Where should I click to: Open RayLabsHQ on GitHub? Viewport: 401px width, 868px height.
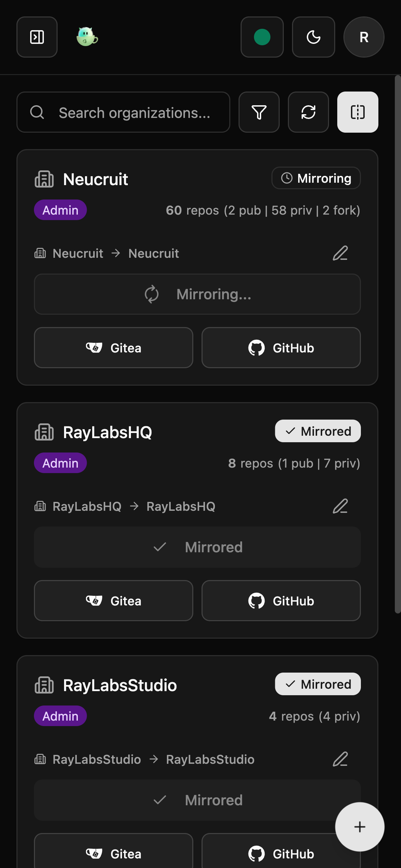pyautogui.click(x=281, y=601)
